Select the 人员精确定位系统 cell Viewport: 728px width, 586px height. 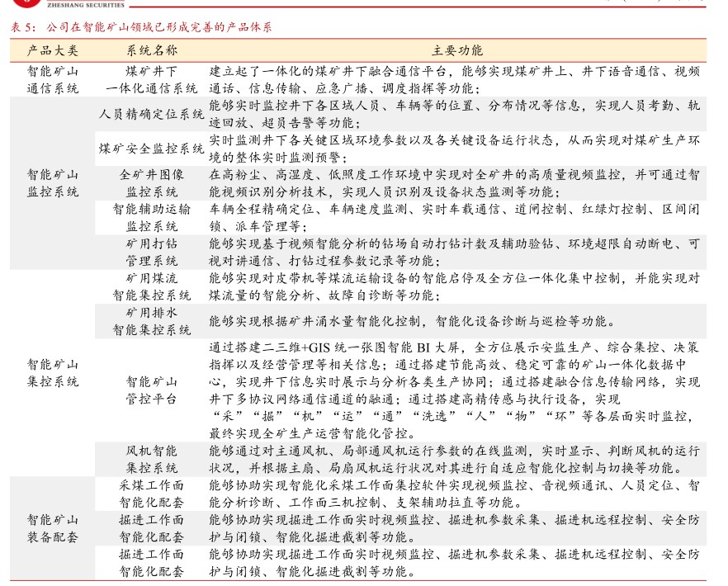pos(151,114)
